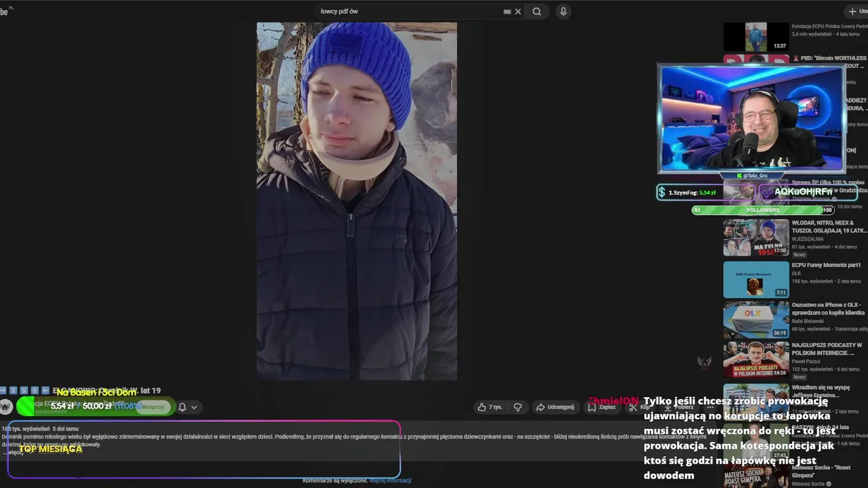Click the 'Sprawa ŚP Olka 100 % zapisu' title
This screenshot has width=868, height=488.
830,186
